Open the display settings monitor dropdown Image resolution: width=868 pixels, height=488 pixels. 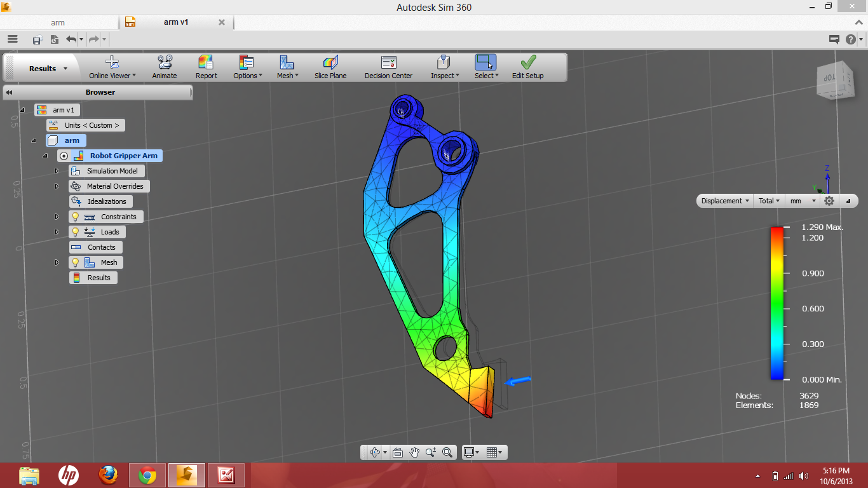(x=471, y=452)
